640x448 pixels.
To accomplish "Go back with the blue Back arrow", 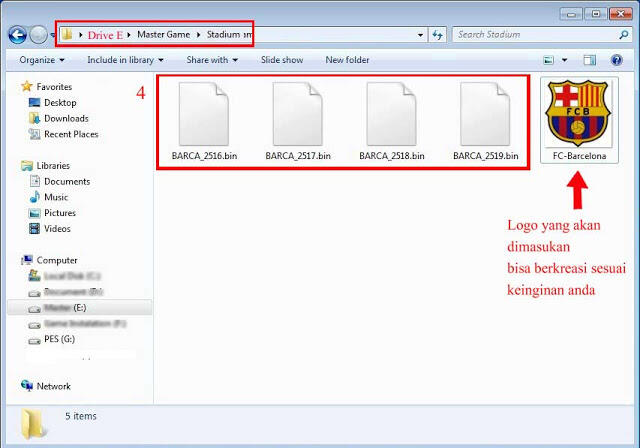I will point(18,35).
